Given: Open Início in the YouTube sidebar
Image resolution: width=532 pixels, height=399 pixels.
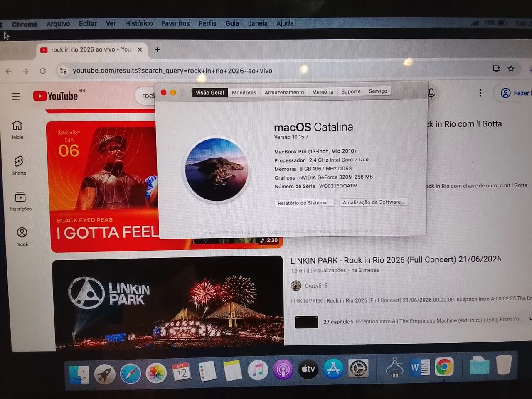Looking at the screenshot, I should [17, 130].
